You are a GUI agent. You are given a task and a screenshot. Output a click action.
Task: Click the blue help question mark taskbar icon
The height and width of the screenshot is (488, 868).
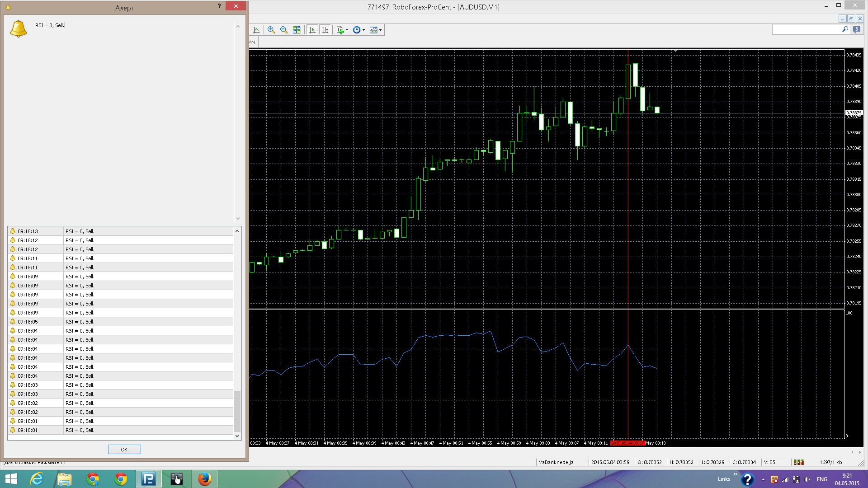748,479
